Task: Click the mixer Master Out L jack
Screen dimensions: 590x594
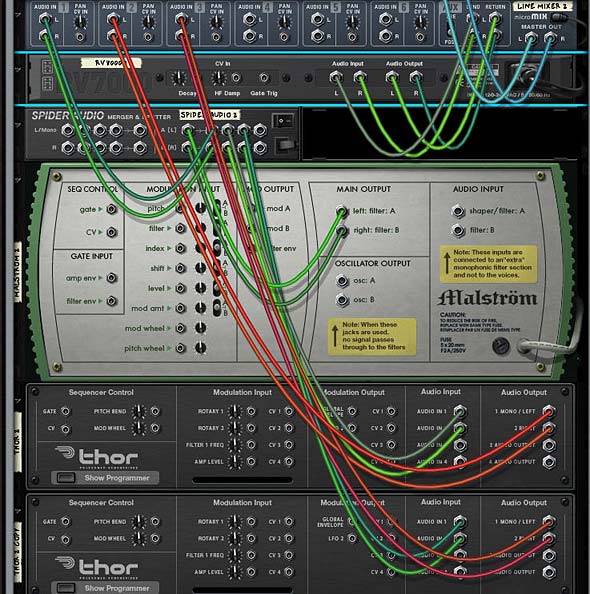Action: (x=531, y=38)
